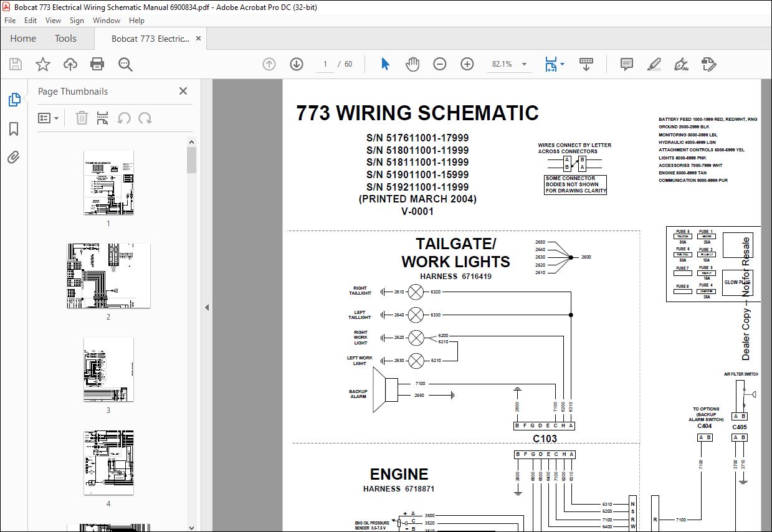Click the 'V-0001' text
The image size is (772, 532).
(417, 211)
